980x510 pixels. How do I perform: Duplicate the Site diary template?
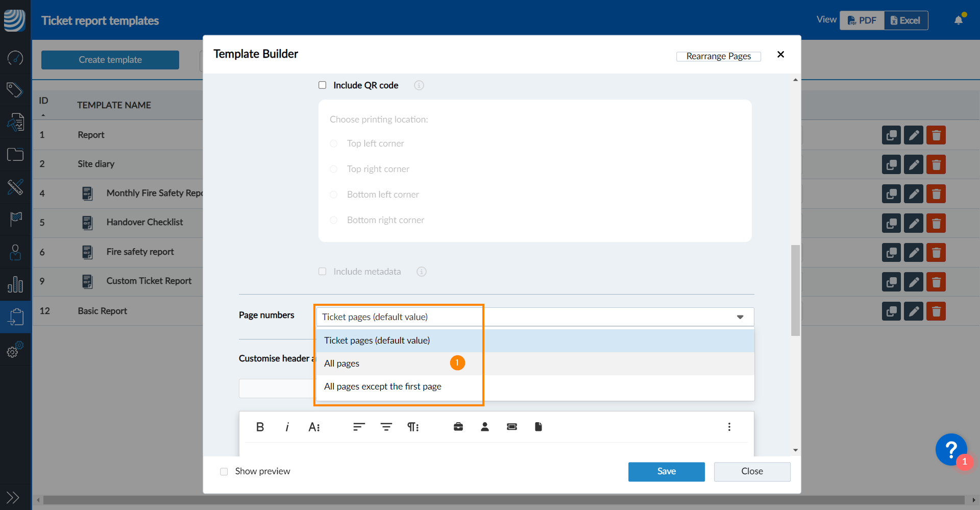click(x=891, y=164)
